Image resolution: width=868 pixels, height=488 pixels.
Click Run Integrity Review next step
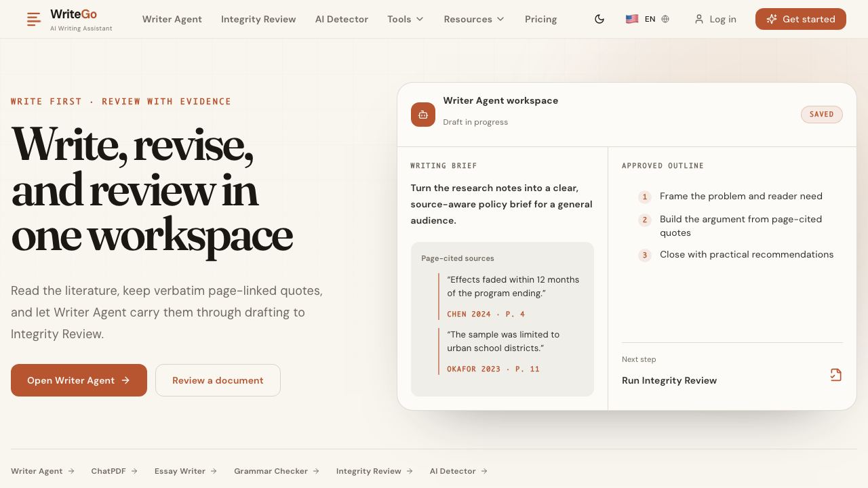click(x=669, y=380)
